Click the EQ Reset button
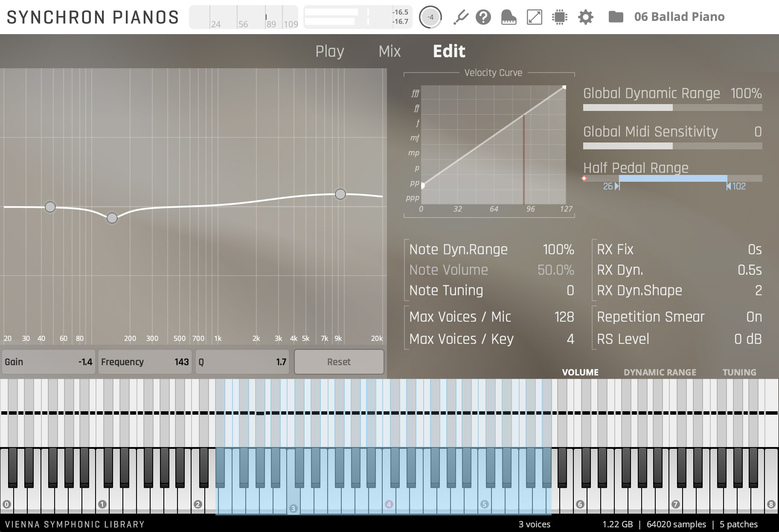Image resolution: width=779 pixels, height=532 pixels. click(x=339, y=362)
